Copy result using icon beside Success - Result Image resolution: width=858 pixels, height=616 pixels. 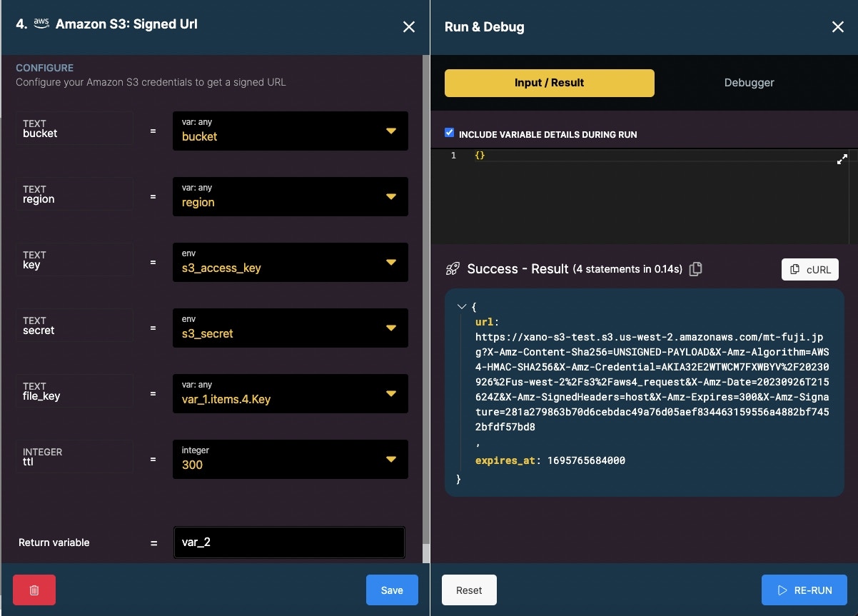click(696, 269)
